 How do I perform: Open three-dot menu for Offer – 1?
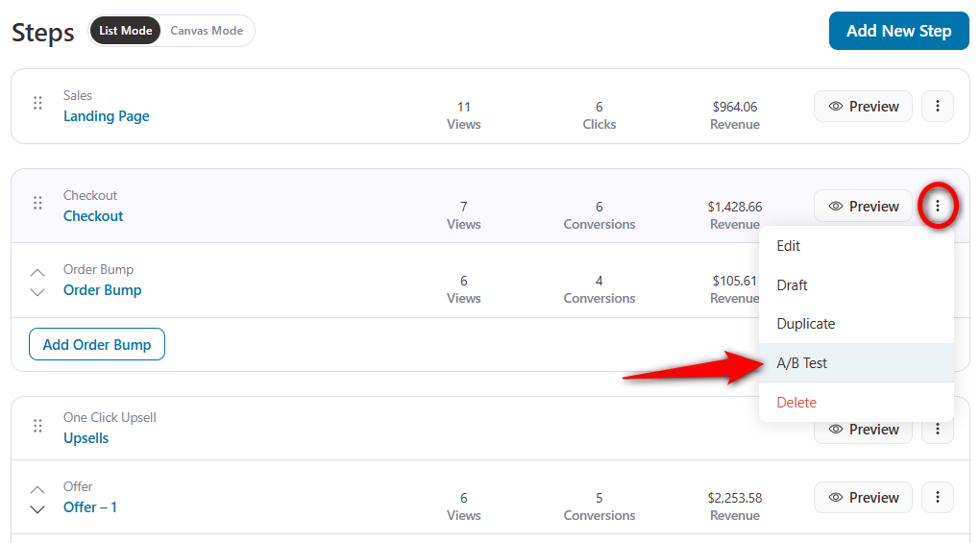pos(937,498)
